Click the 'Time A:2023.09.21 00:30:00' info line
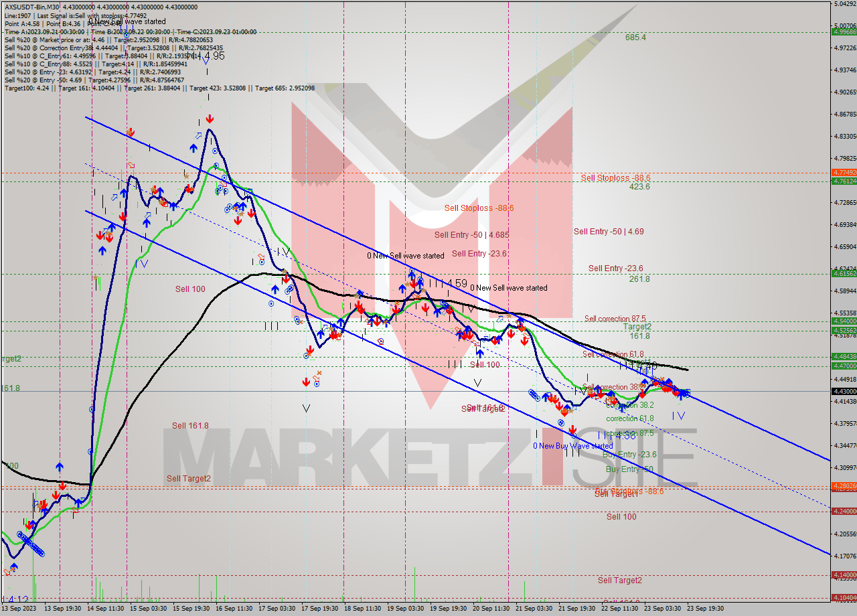Image resolution: width=857 pixels, height=616 pixels. tap(130, 31)
